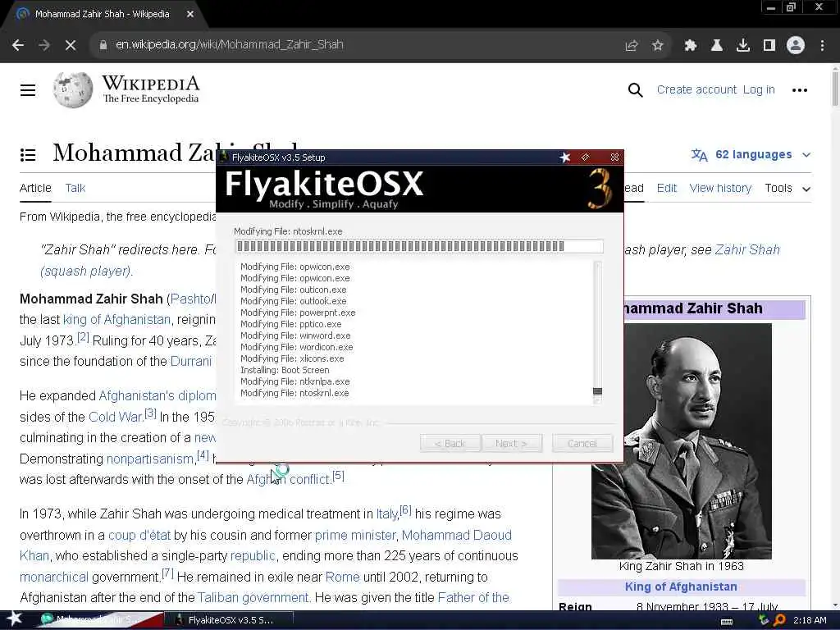Open the king of Afghanistan link
This screenshot has height=630, width=840.
(116, 320)
